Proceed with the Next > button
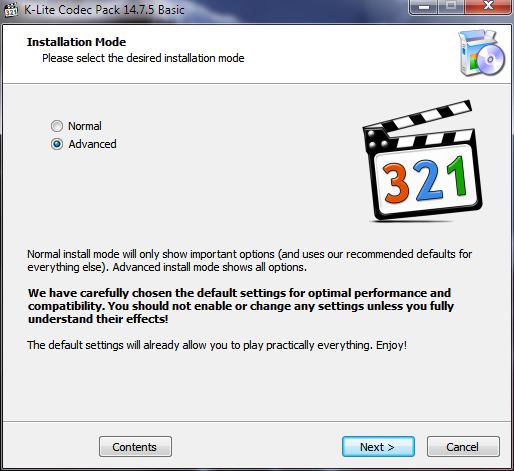514x471 pixels. point(378,447)
